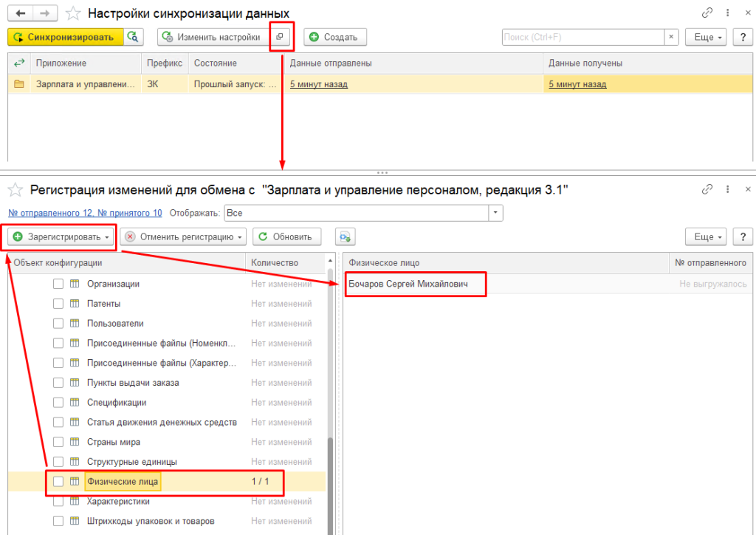Screen dimensions: 756x535
Task: Open the Отображать combo box arrow
Action: click(x=496, y=213)
